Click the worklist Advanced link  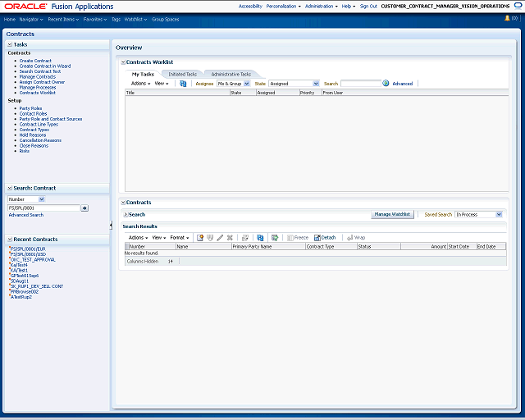click(403, 84)
